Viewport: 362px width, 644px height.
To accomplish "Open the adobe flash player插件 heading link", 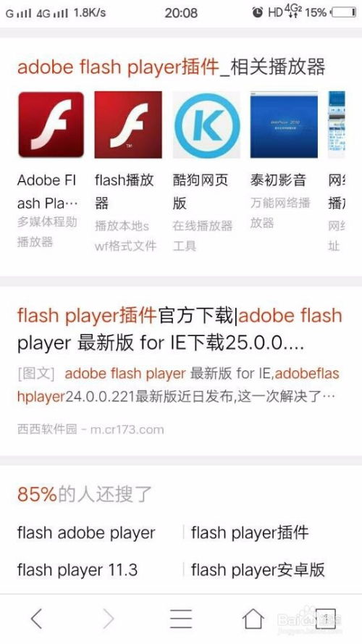I will [x=171, y=67].
